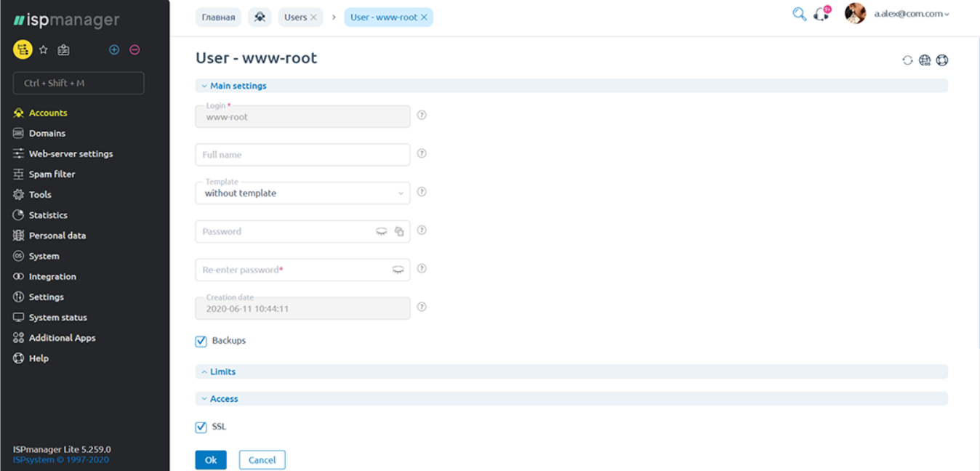Open the Template dropdown
This screenshot has width=980, height=471.
(x=302, y=193)
